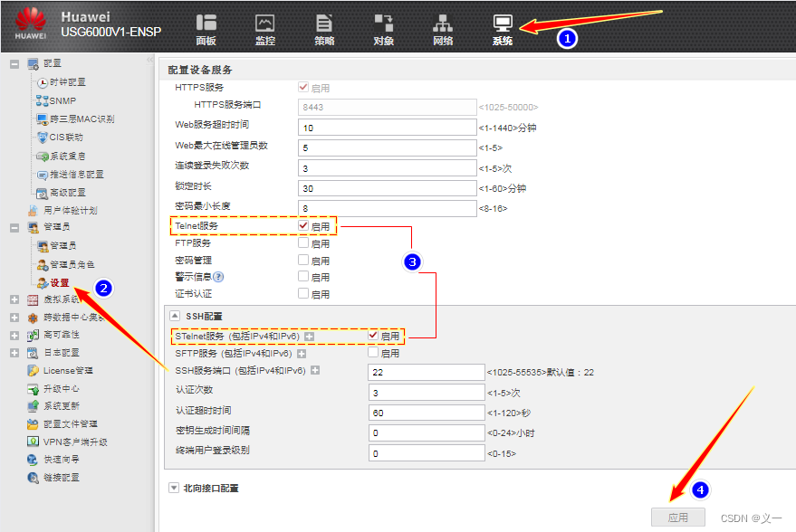Screen dimensions: 796x532
Task: Click the 跨三层MAC识别 icon
Action: tap(43, 119)
